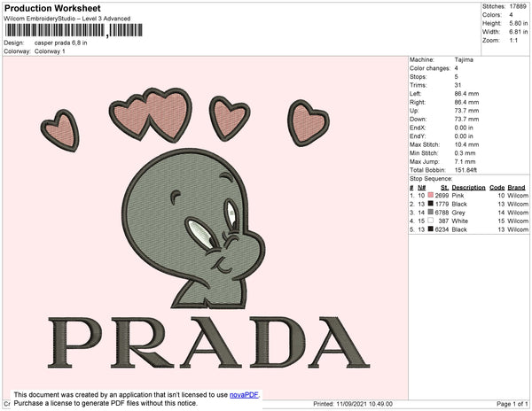This screenshot has width=532, height=411.
Task: Click the Right: label
Action: [418, 102]
